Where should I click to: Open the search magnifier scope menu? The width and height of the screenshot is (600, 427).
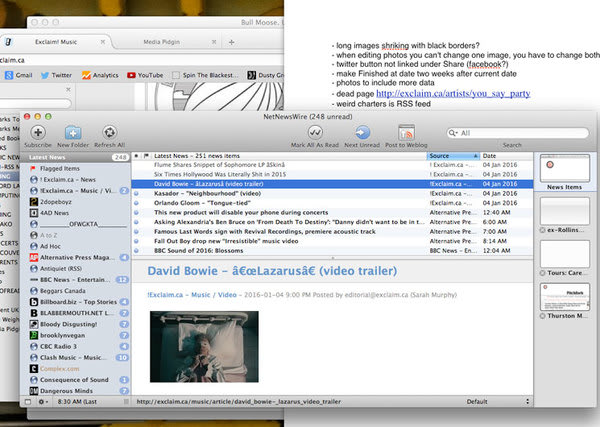[453, 133]
